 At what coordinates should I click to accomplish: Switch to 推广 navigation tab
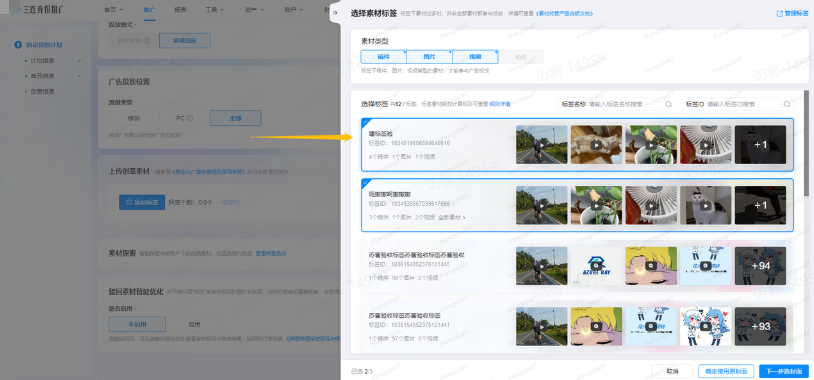[150, 10]
